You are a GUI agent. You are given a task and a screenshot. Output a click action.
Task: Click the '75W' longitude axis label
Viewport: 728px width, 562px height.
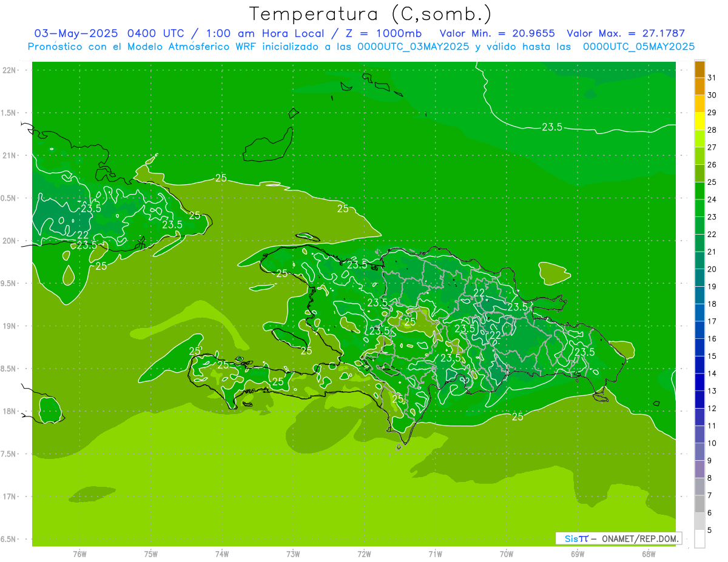(x=151, y=554)
